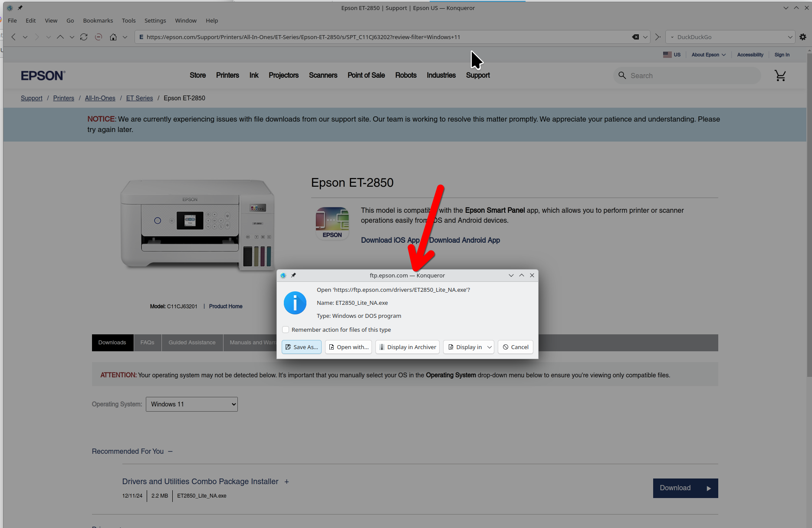812x528 pixels.
Task: Click the ET Series breadcrumb link
Action: (139, 98)
